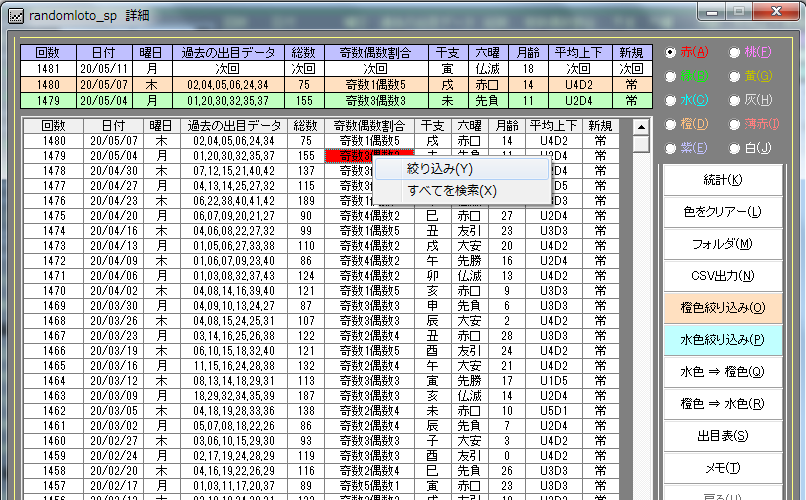Minimize the randomloto_sp window

[712, 11]
